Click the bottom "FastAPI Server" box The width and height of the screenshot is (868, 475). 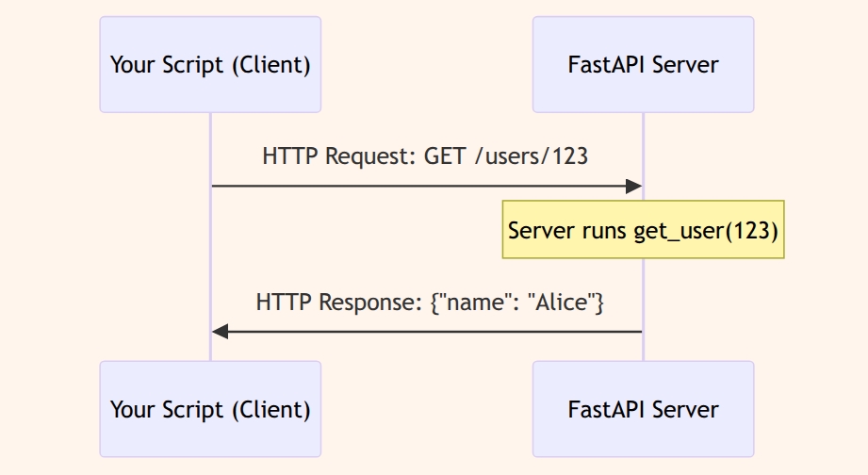tap(644, 409)
